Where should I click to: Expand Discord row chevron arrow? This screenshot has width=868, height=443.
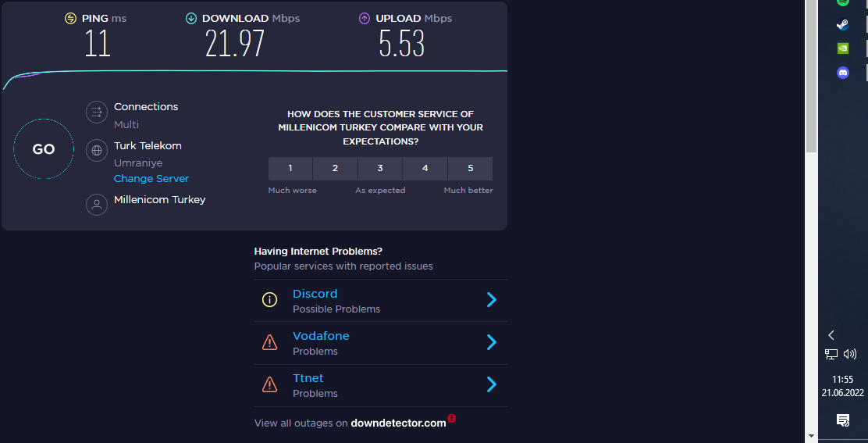(x=492, y=299)
